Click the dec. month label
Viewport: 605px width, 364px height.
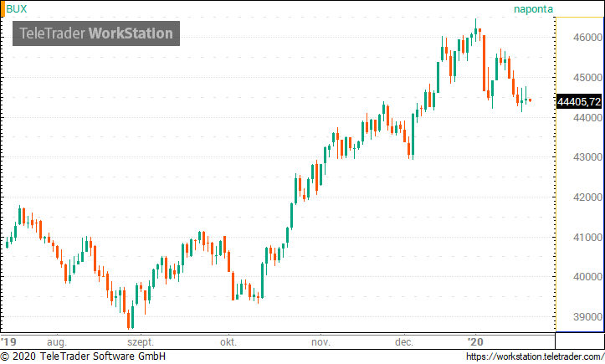coord(404,342)
